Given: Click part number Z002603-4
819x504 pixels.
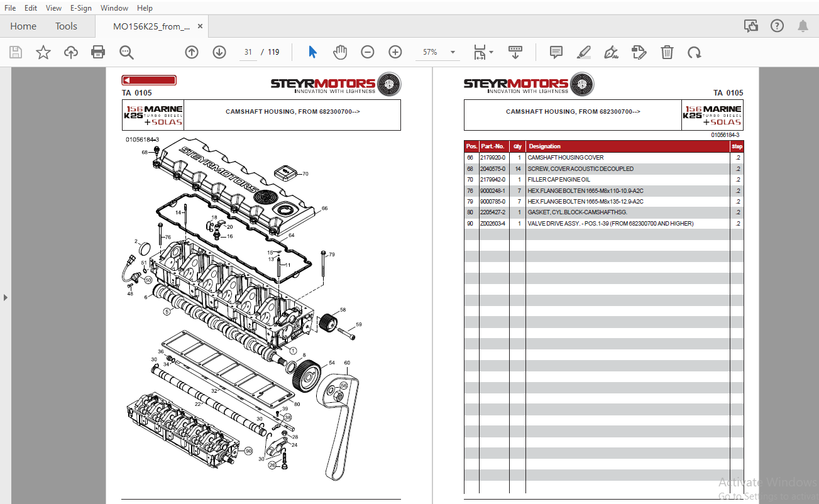Looking at the screenshot, I should (493, 224).
